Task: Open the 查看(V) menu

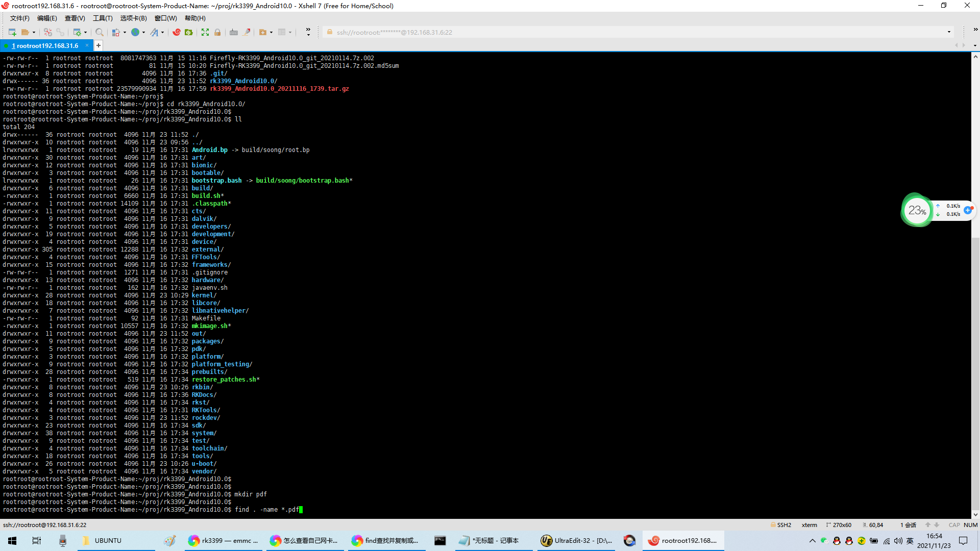Action: 75,18
